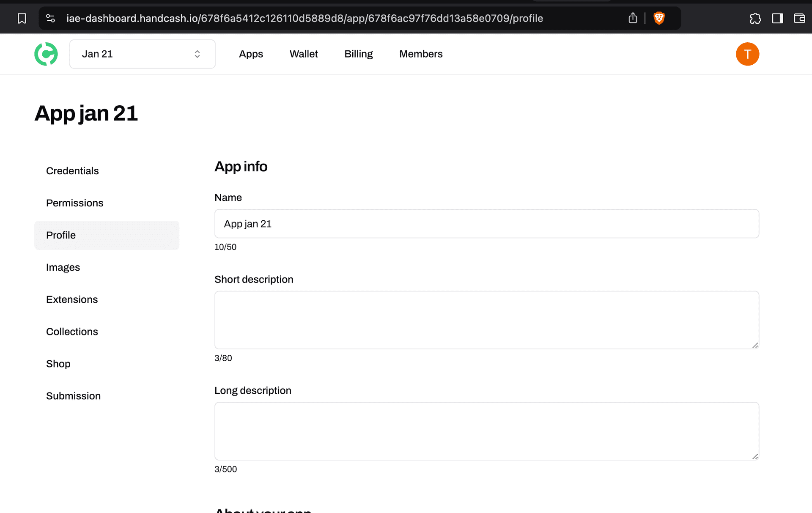This screenshot has width=812, height=513.
Task: Open the orange T profile avatar menu
Action: coord(747,54)
